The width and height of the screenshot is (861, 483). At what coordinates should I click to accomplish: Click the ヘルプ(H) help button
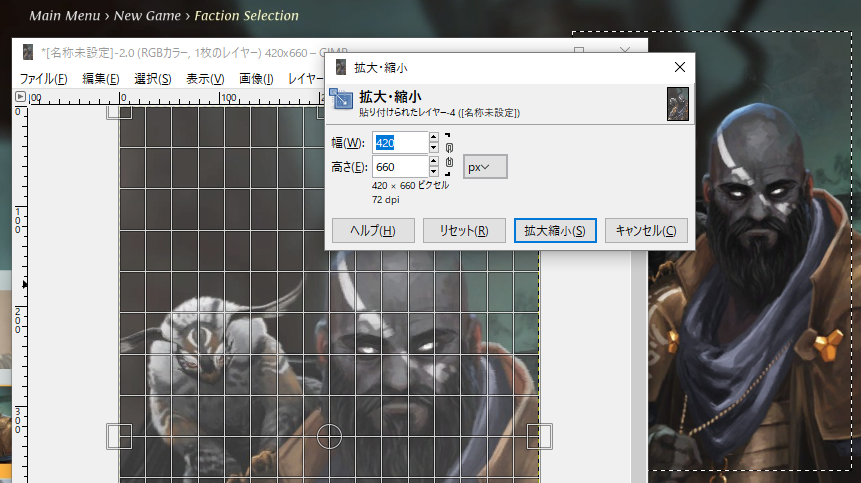[x=373, y=231]
